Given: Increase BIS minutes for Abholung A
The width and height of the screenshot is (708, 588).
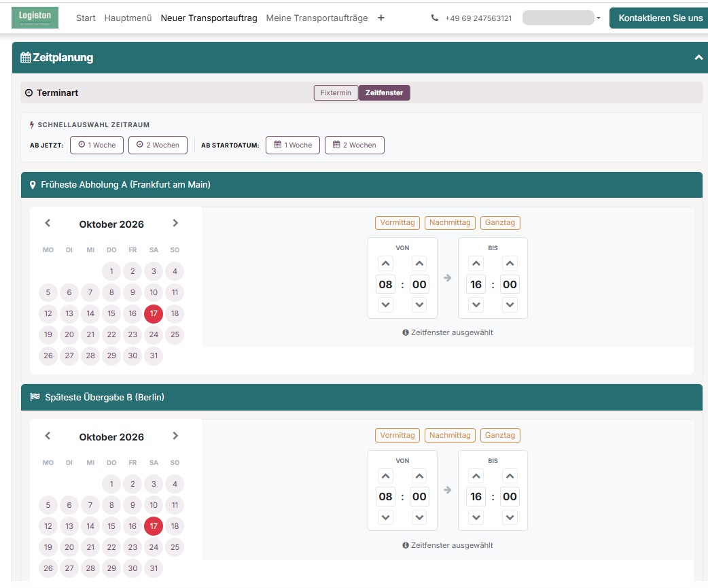Looking at the screenshot, I should [x=510, y=263].
